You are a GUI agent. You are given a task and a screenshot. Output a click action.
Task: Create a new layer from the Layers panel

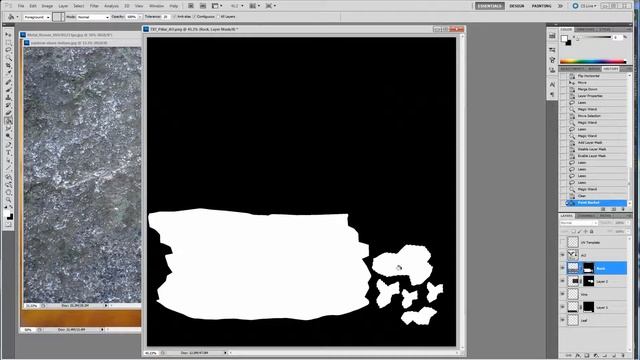614,356
